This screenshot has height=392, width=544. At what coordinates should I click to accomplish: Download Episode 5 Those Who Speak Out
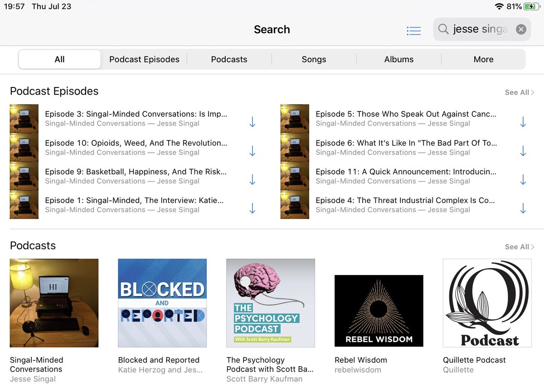coord(523,122)
